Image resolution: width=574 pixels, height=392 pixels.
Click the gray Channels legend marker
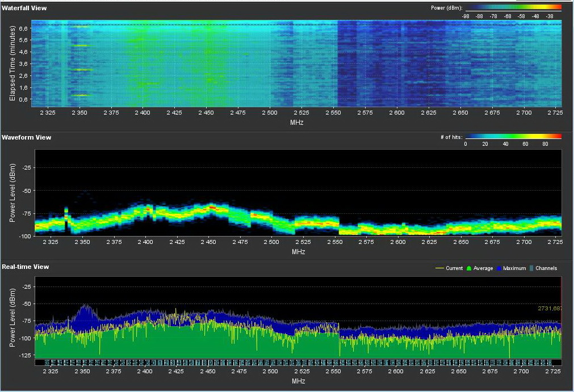click(531, 268)
